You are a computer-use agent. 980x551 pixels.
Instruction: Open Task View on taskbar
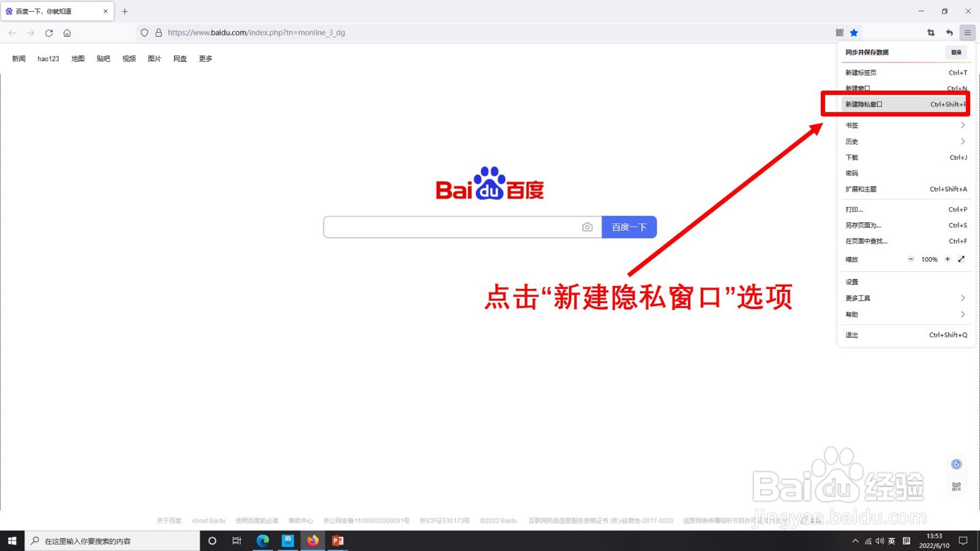pyautogui.click(x=237, y=541)
